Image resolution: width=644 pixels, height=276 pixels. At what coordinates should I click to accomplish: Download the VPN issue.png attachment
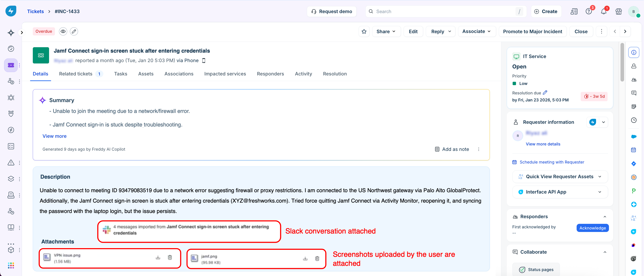(x=158, y=257)
